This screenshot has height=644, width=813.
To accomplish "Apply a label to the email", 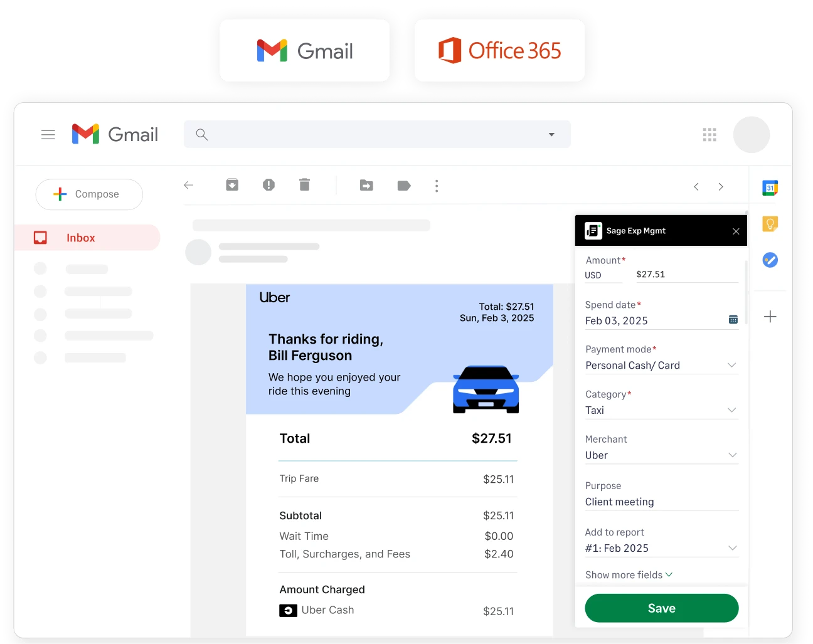I will 403,186.
